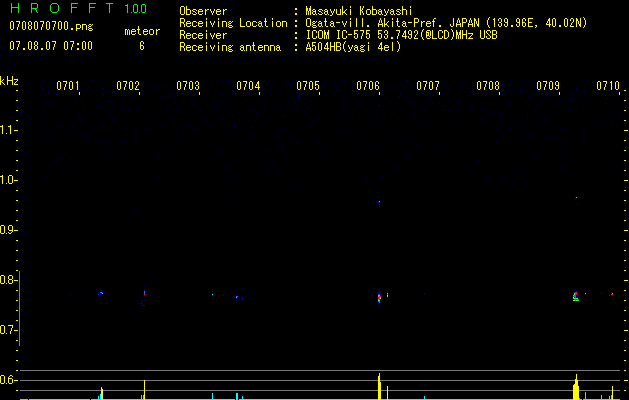629x400 pixels.
Task: Click the 0706 time marker
Action: pyautogui.click(x=368, y=85)
